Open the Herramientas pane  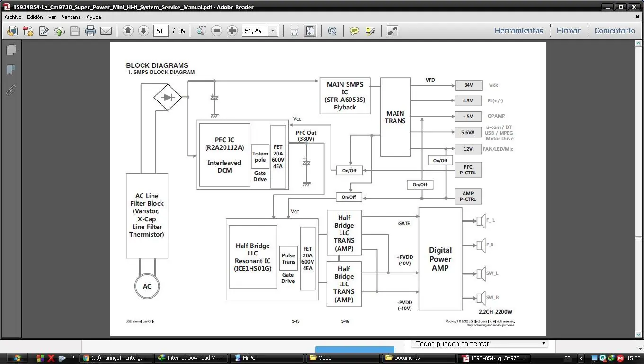[x=519, y=31]
